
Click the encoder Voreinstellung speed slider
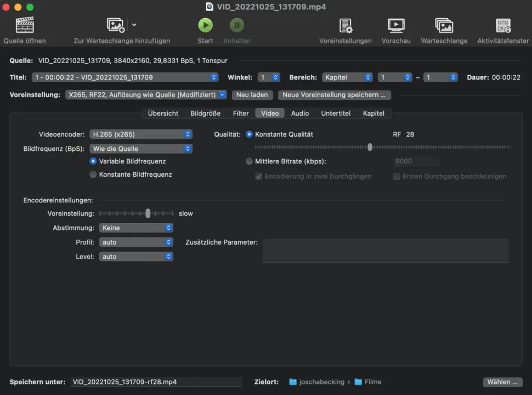136,213
